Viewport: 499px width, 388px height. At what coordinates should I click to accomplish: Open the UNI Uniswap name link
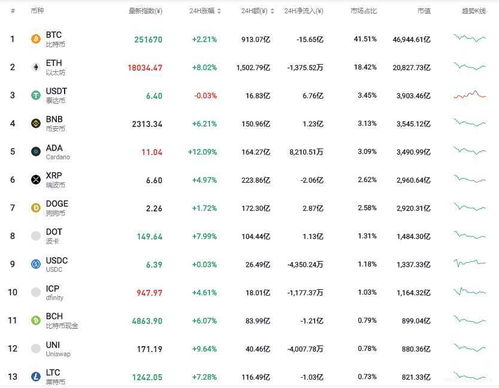click(x=53, y=345)
